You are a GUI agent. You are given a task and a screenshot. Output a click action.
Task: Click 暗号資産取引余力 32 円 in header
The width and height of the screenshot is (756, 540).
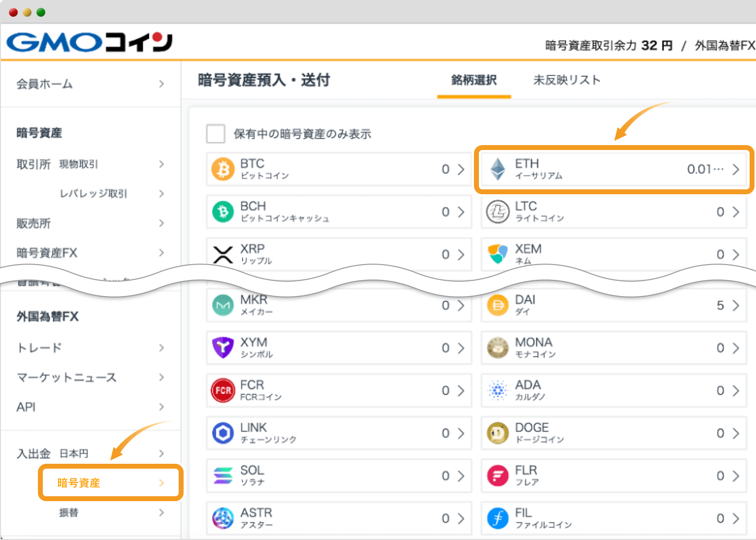(609, 46)
